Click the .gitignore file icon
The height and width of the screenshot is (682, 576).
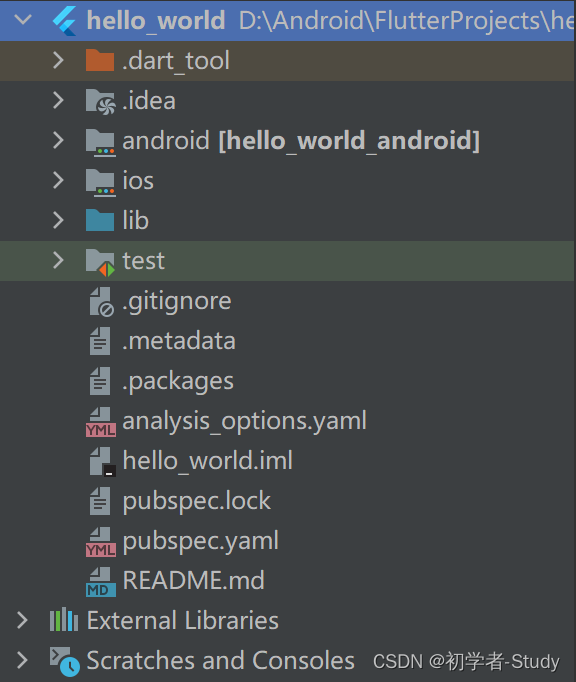click(101, 301)
